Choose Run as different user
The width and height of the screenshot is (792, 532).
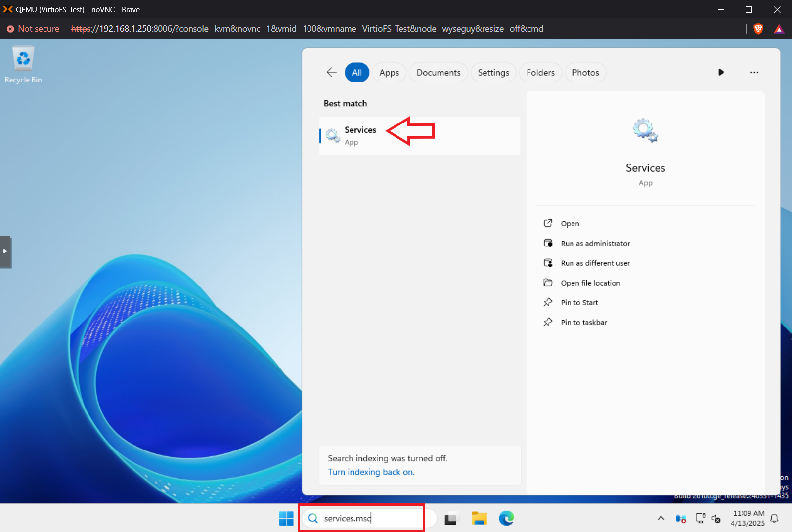[x=595, y=263]
